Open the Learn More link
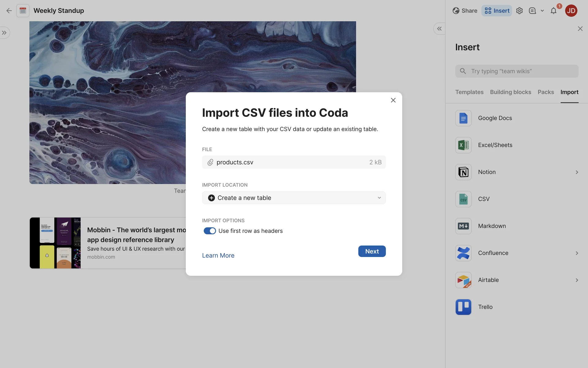 (218, 255)
